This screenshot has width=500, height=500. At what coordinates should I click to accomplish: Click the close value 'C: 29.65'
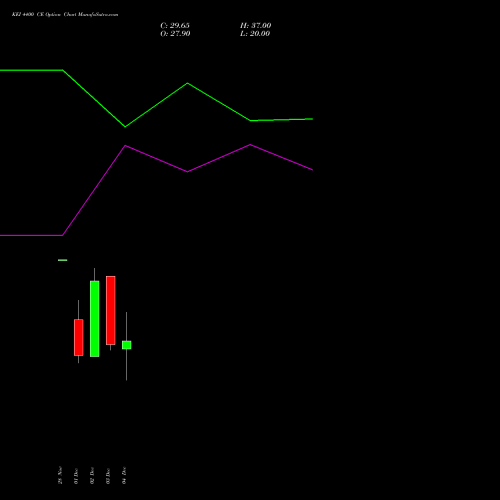(175, 26)
